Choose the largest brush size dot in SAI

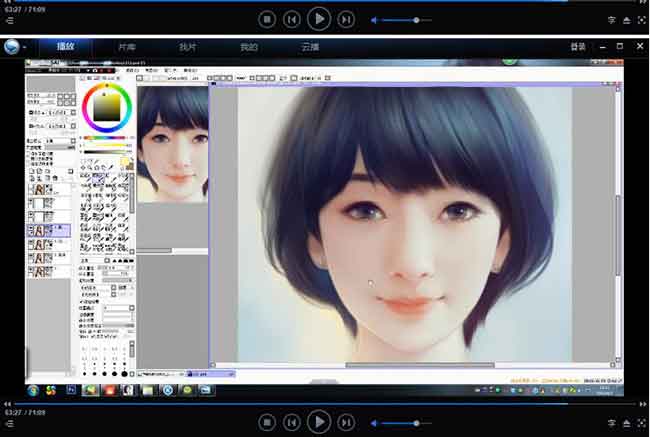[x=124, y=374]
